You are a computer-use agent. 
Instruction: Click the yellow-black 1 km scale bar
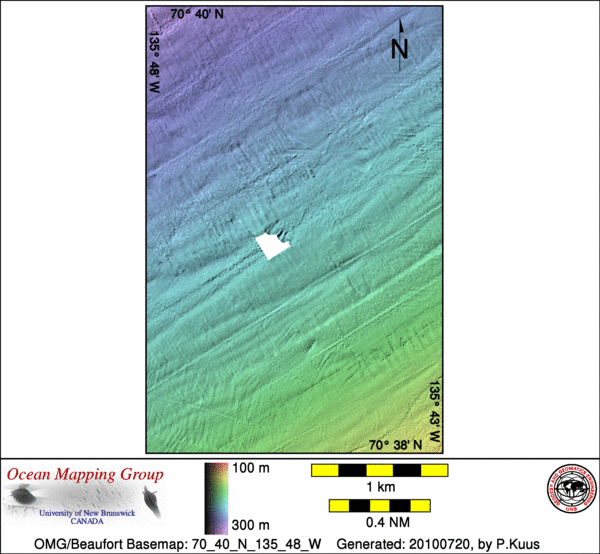point(379,470)
